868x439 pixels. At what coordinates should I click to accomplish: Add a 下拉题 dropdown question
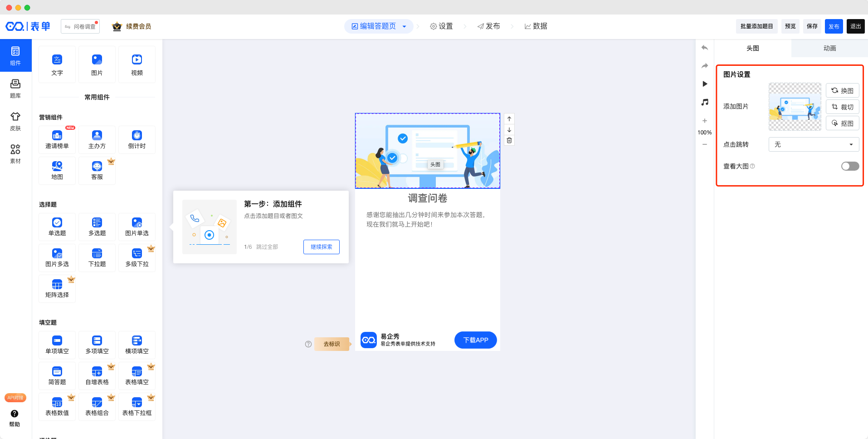[97, 258]
